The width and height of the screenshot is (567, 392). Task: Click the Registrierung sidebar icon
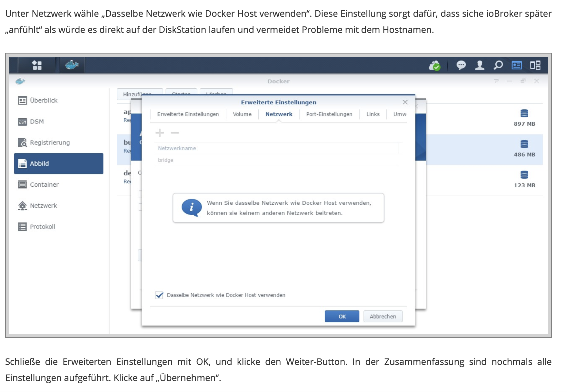[22, 142]
